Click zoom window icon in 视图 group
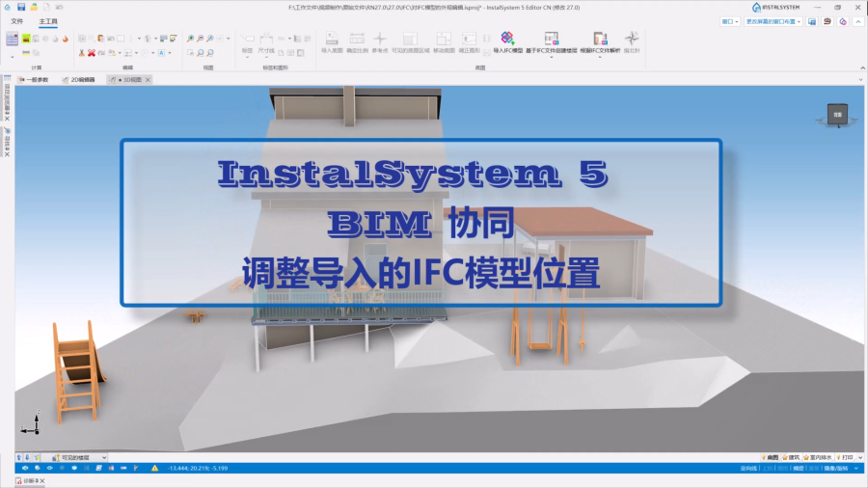This screenshot has width=868, height=488. click(190, 53)
